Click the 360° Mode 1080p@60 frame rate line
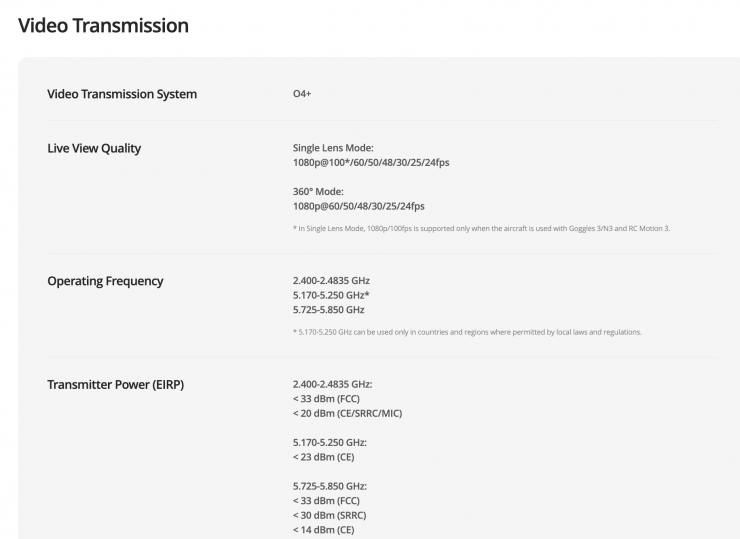 [x=358, y=206]
